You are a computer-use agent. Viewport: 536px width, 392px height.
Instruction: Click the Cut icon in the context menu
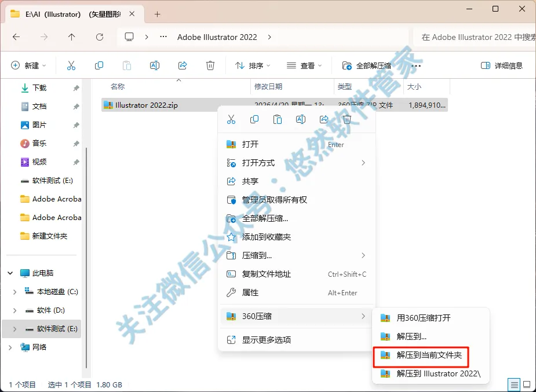coord(231,119)
